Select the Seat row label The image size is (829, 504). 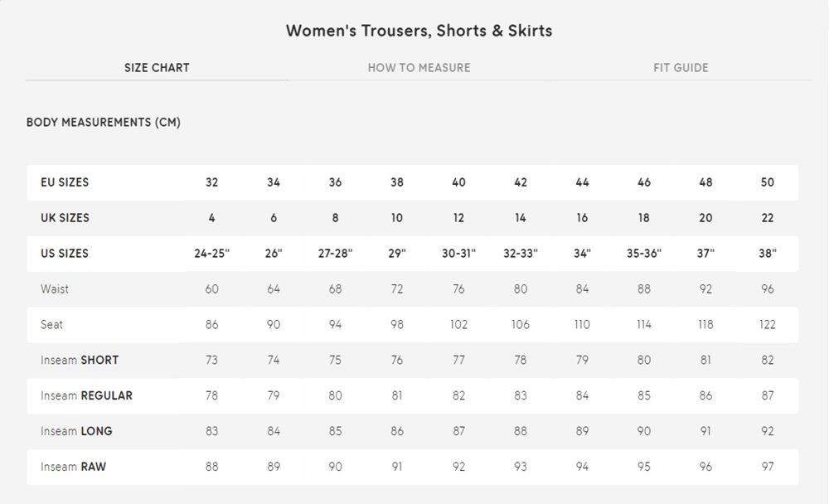(x=51, y=325)
